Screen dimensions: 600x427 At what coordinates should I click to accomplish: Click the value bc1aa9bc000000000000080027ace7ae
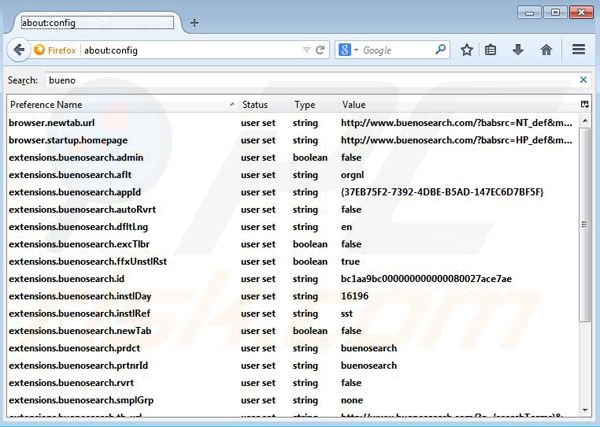426,279
